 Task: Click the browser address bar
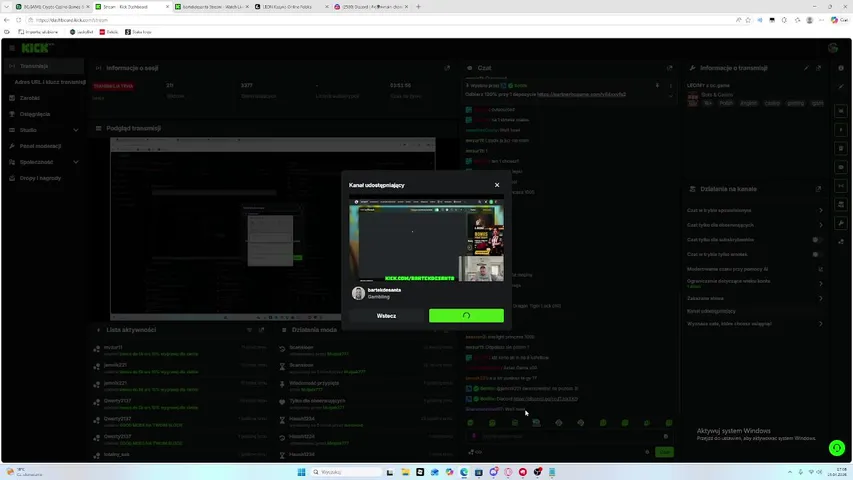pos(381,20)
